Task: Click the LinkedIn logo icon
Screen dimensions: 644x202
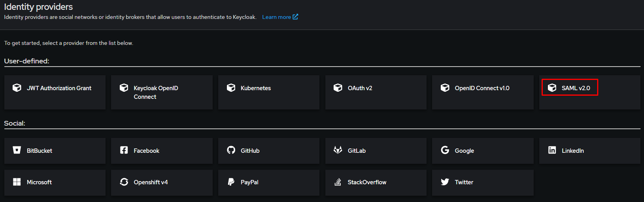Action: pyautogui.click(x=552, y=150)
